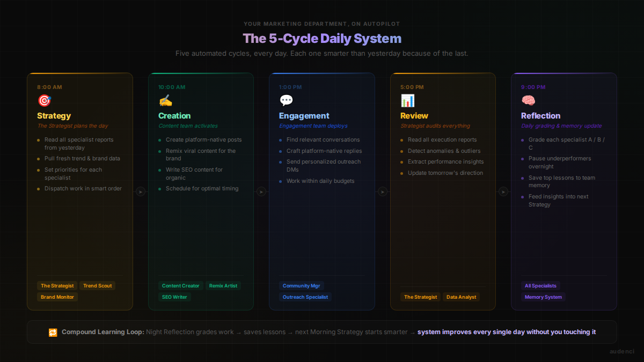The image size is (644, 362).
Task: Select the Brand Monitor tag
Action: [x=57, y=297]
